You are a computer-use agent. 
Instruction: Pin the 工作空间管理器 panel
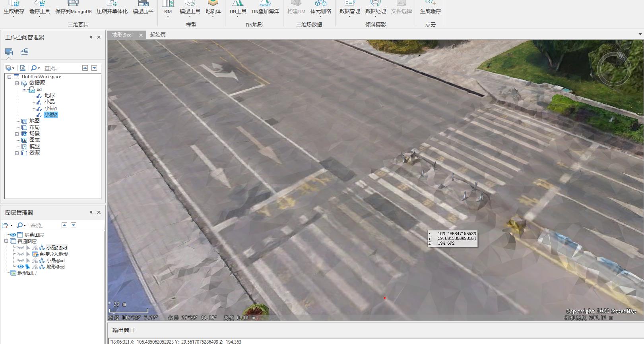pos(91,37)
